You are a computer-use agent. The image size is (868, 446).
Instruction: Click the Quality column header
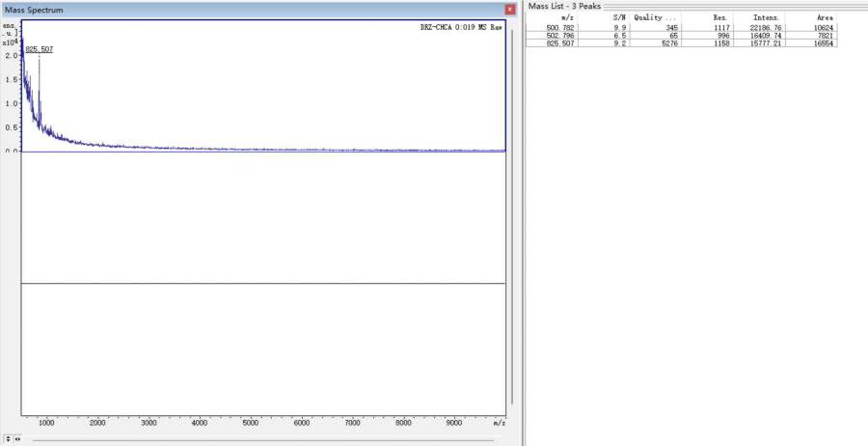[x=655, y=18]
